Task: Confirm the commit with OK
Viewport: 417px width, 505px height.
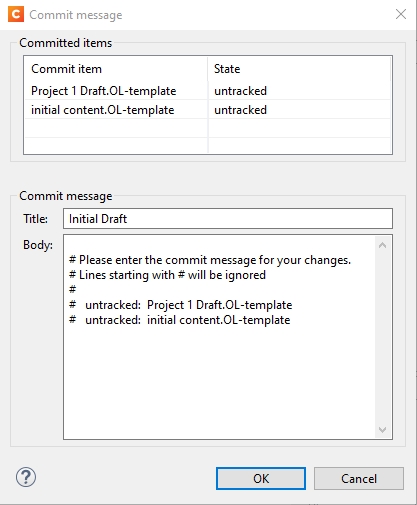Action: (261, 479)
